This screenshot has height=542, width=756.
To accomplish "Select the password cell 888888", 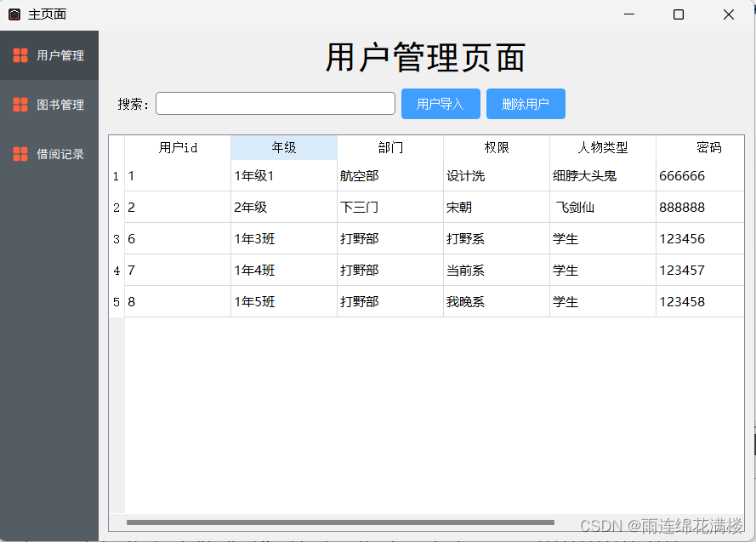I will coord(700,208).
